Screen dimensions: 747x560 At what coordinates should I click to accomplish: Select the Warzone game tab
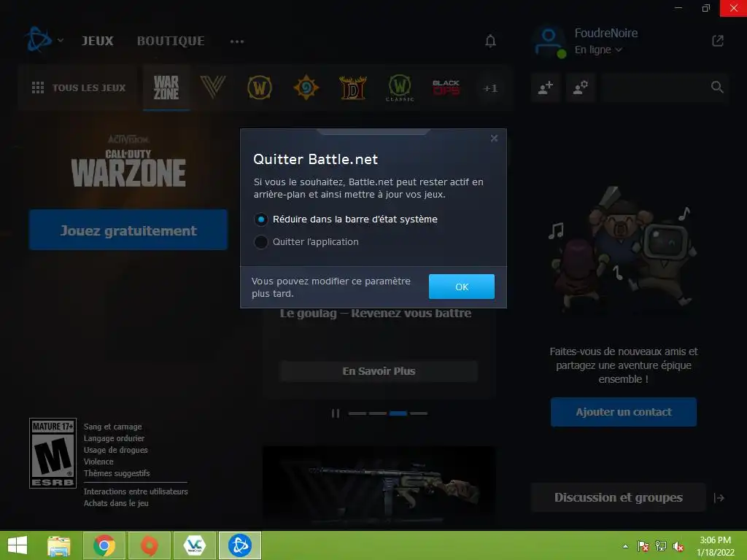(166, 87)
